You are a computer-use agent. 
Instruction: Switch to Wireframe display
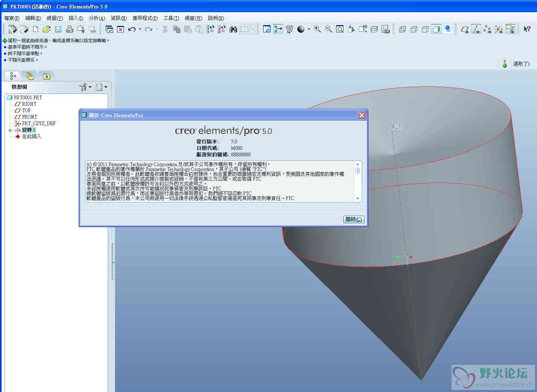402,29
